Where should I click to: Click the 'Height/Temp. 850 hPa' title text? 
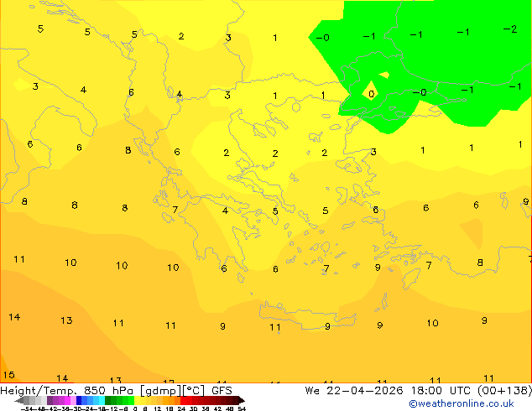[x=68, y=390]
